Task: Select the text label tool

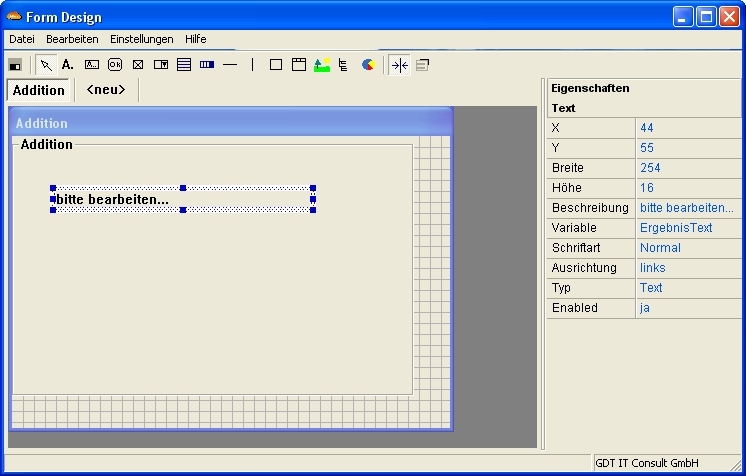Action: coord(68,65)
